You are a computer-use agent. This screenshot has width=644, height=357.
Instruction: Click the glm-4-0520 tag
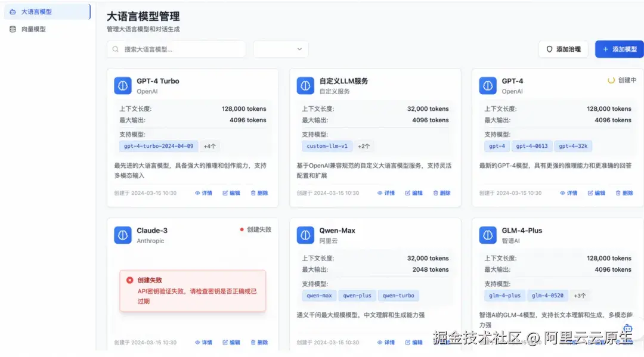[547, 296]
